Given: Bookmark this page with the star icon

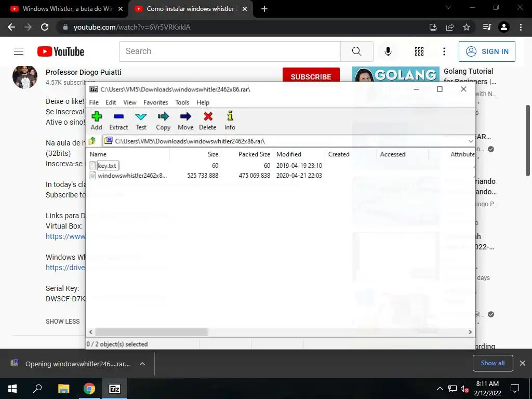Looking at the screenshot, I should click(467, 27).
